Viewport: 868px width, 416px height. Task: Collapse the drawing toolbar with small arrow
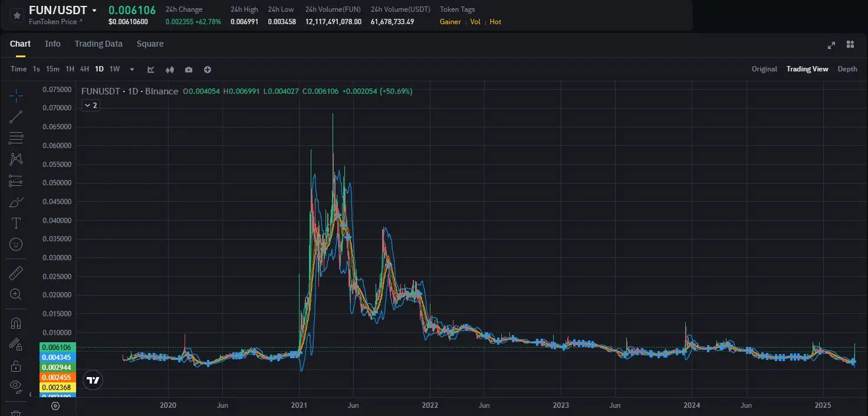31,394
